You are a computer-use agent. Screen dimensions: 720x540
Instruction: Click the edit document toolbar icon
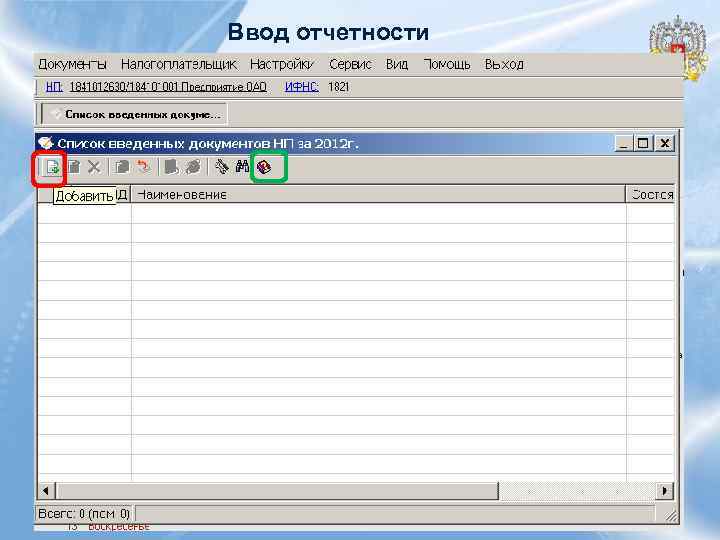pos(74,167)
